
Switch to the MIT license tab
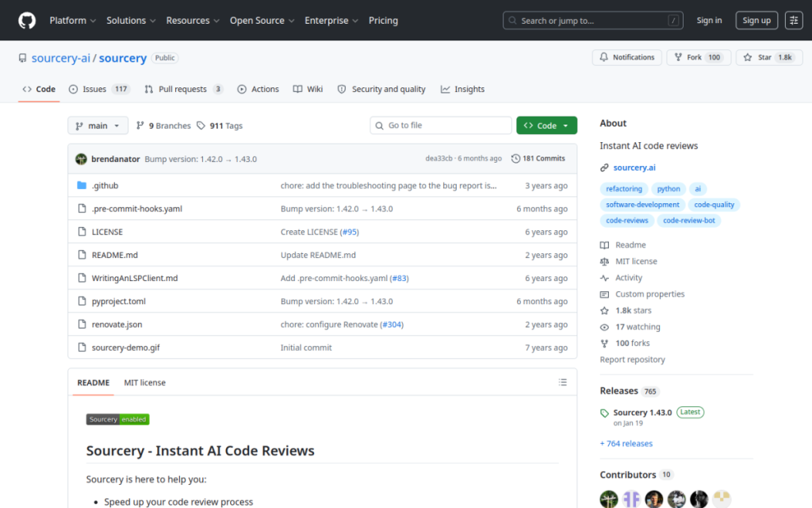click(x=145, y=383)
